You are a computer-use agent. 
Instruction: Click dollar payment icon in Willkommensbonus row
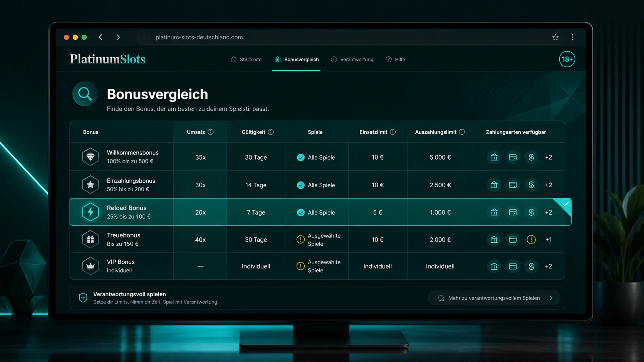click(531, 157)
